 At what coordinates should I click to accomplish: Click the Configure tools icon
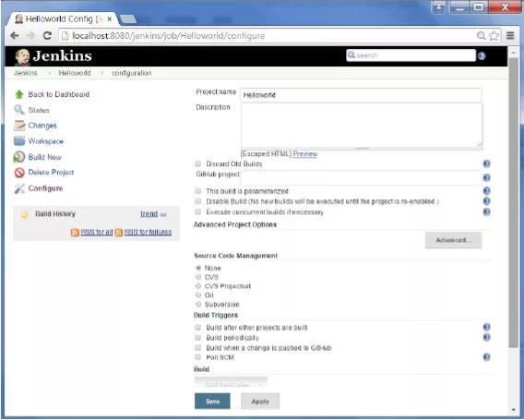point(19,188)
